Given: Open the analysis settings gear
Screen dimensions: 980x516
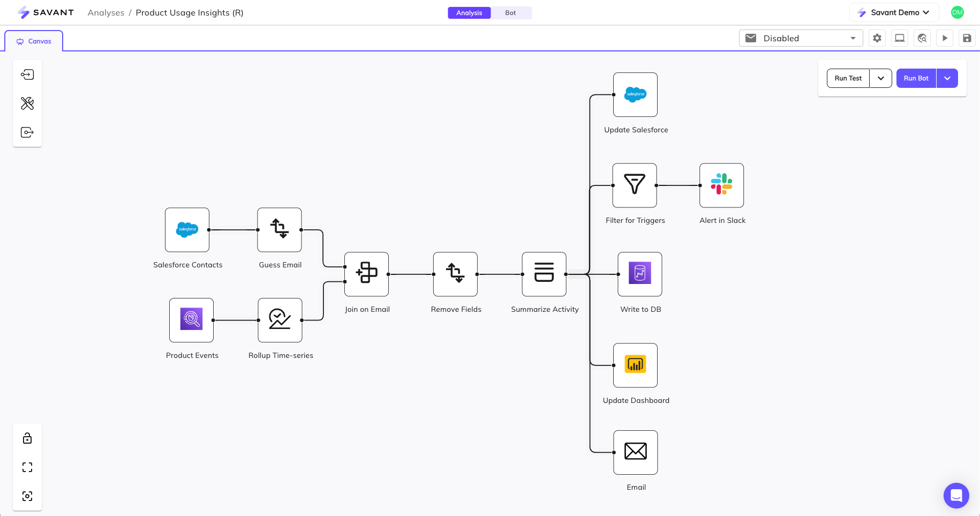Looking at the screenshot, I should (x=877, y=38).
